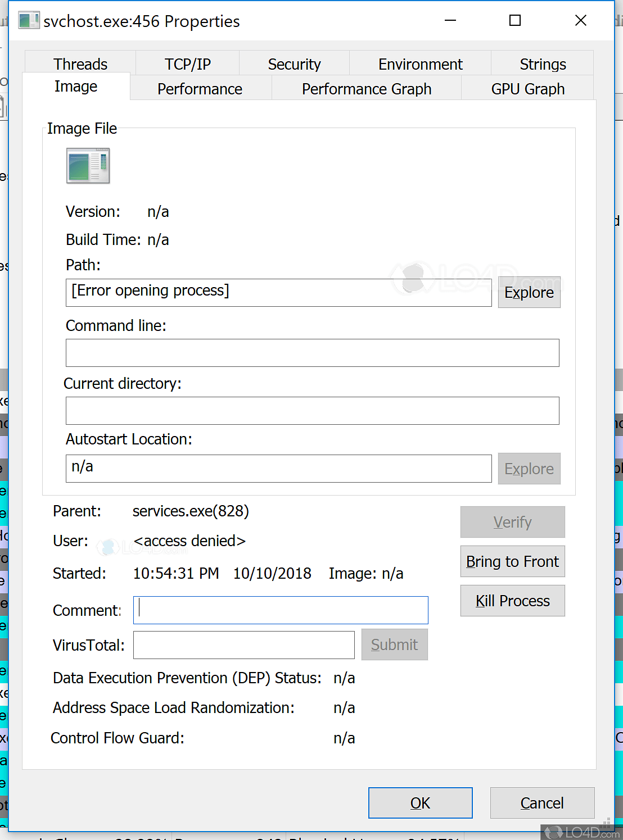This screenshot has height=840, width=623.
Task: Click Explore for Autostart Location
Action: click(x=529, y=468)
